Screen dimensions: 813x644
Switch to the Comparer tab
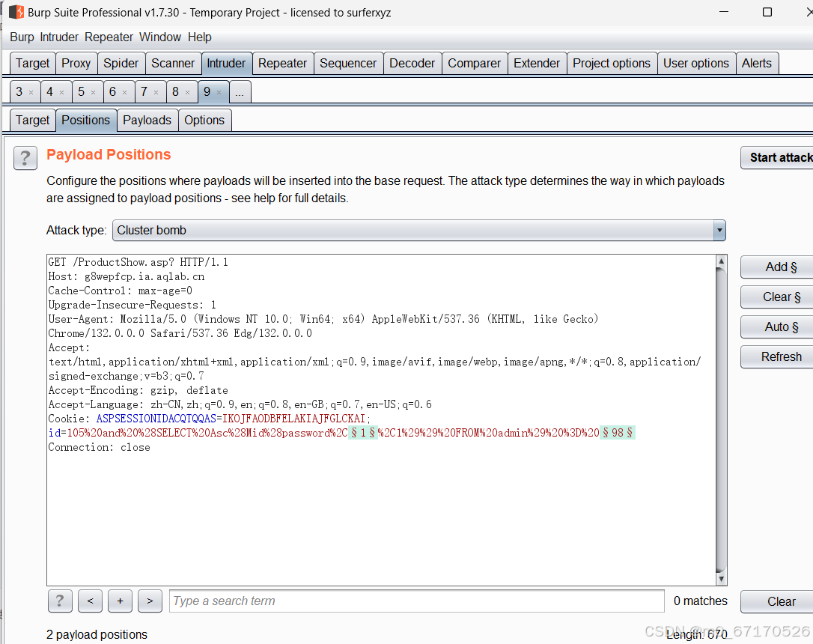pyautogui.click(x=475, y=63)
